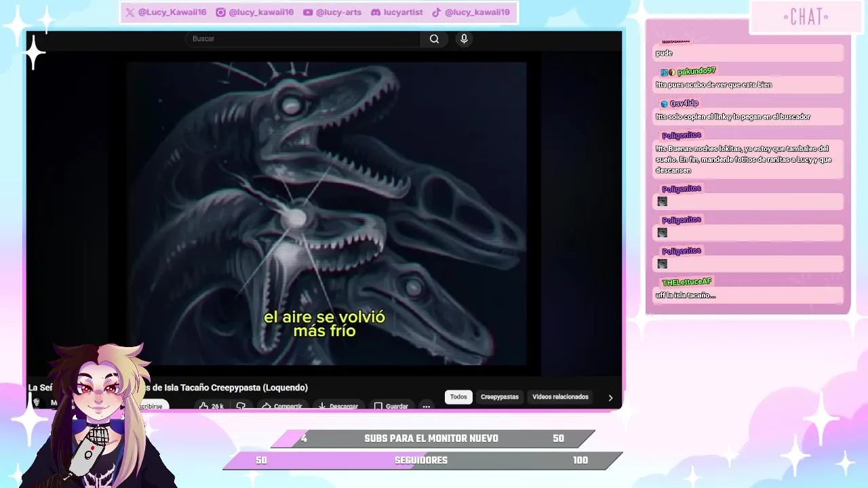This screenshot has width=868, height=488.
Task: Click the Descargar download button
Action: click(337, 405)
